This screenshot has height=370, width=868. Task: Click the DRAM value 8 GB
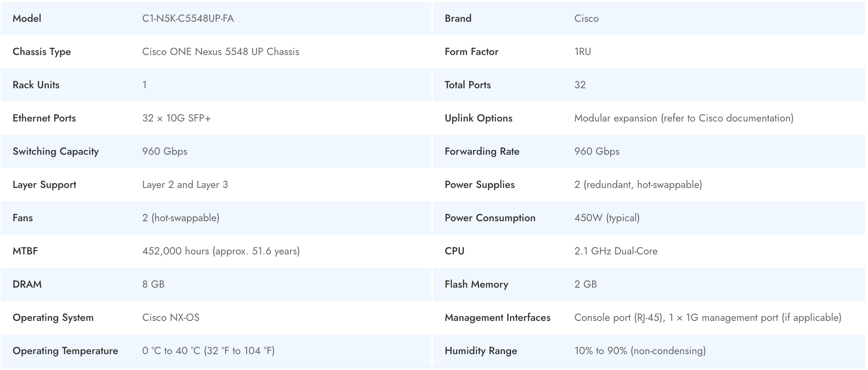click(153, 284)
